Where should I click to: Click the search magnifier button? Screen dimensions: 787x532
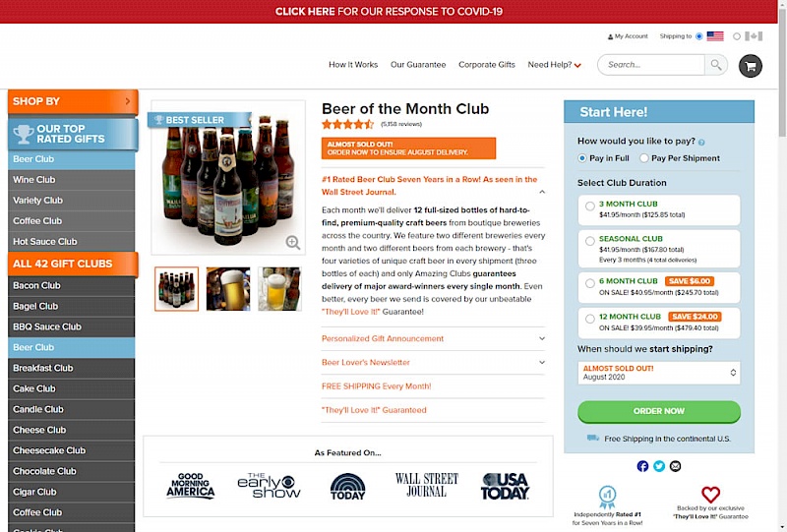pos(716,65)
